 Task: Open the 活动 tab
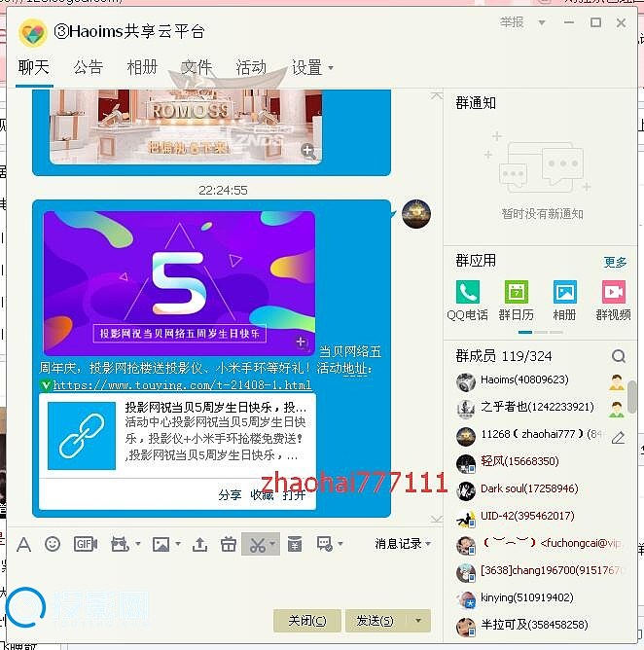[251, 67]
